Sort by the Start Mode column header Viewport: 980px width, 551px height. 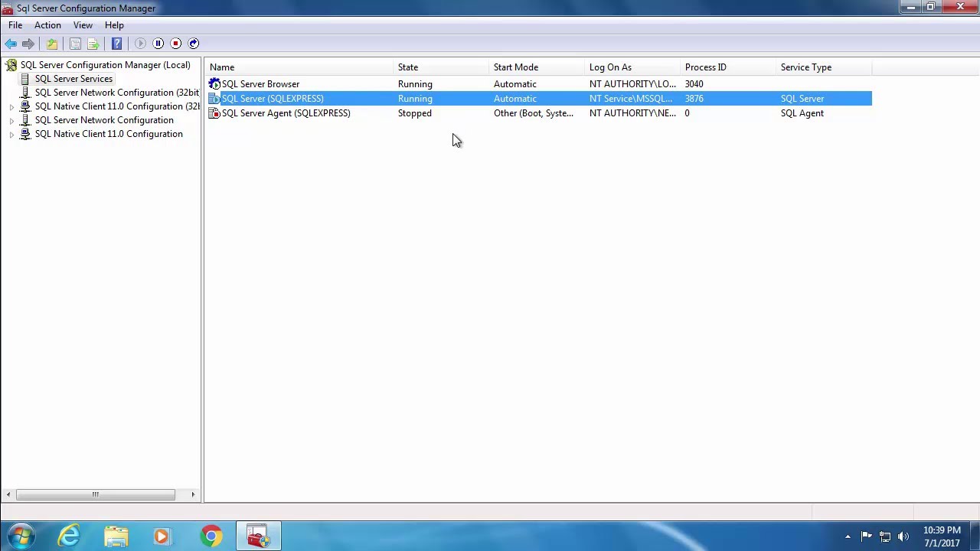coord(537,67)
